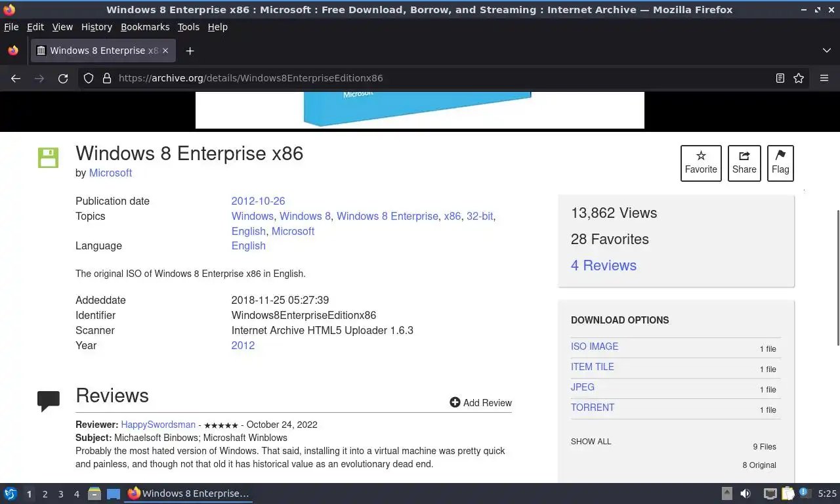Open the Firefox hamburger application menu
Viewport: 840px width, 504px height.
click(824, 78)
